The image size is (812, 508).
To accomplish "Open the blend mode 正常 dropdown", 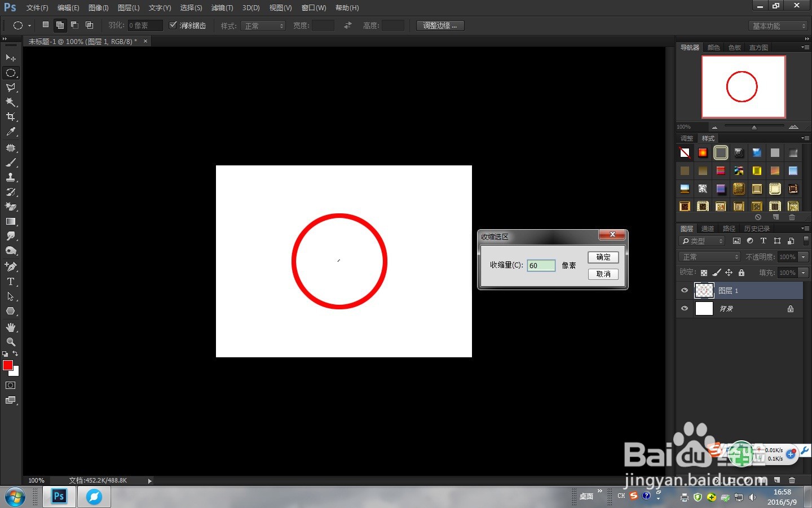I will tap(709, 257).
